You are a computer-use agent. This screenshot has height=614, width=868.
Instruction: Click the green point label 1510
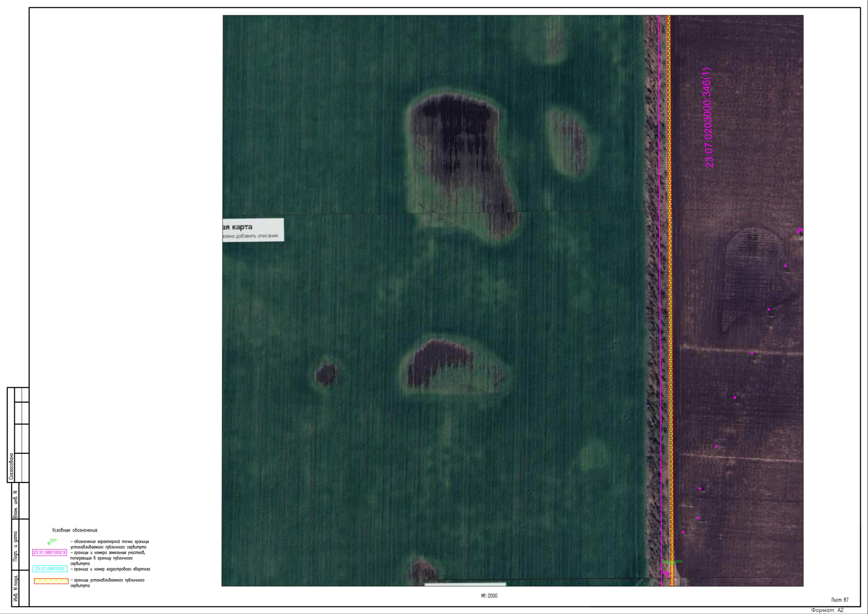pos(677,561)
